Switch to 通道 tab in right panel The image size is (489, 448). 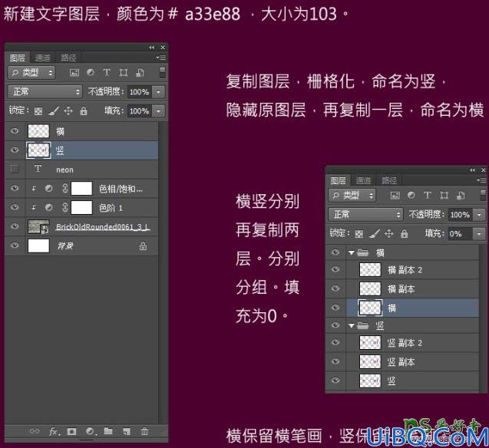click(364, 180)
